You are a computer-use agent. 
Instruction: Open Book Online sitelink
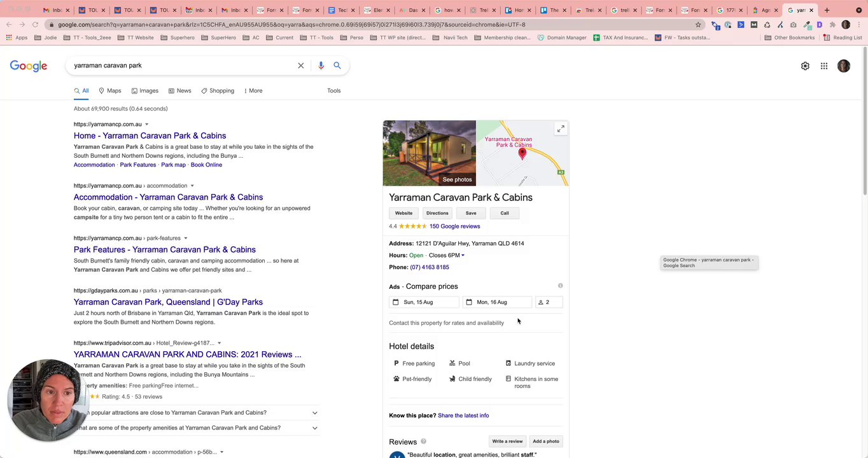[206, 165]
